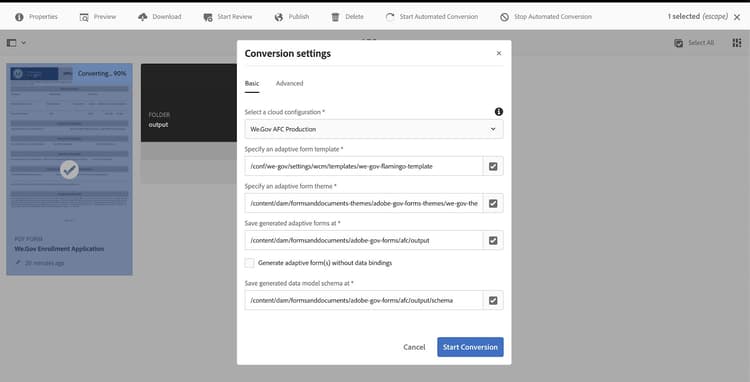Click the adaptive form theme path field
Image resolution: width=750 pixels, height=382 pixels.
tap(364, 203)
